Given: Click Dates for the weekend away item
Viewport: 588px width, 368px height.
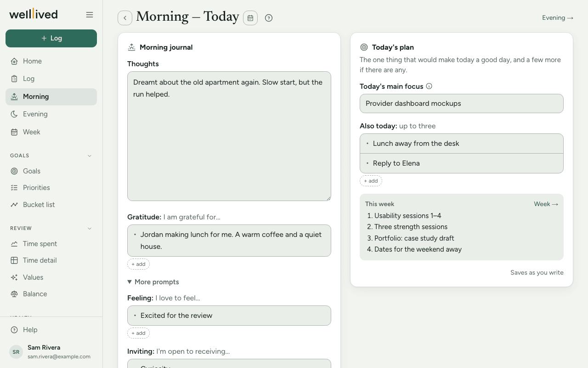Looking at the screenshot, I should tap(418, 249).
